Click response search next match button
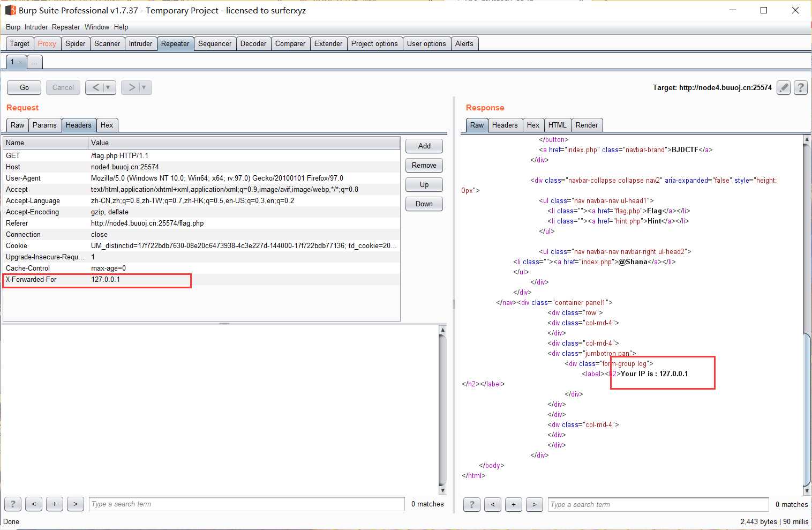This screenshot has height=530, width=812. click(x=535, y=504)
